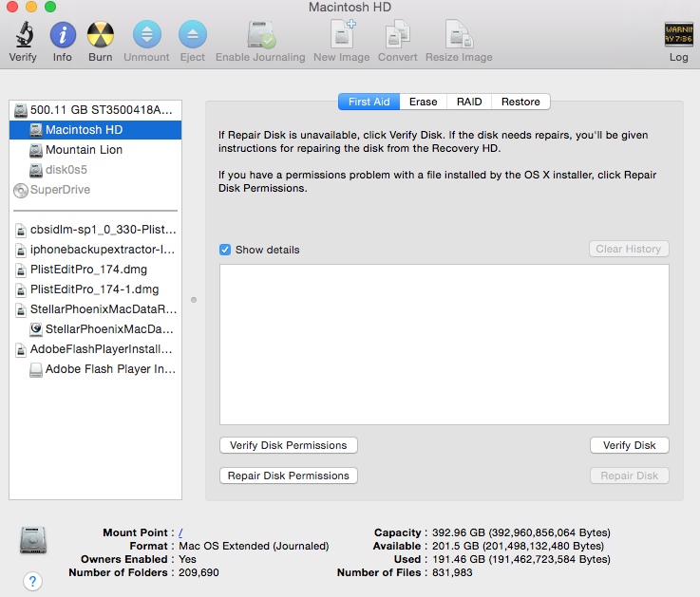
Task: Select the StellarPhoenixMacDataR disk image
Action: (96, 309)
